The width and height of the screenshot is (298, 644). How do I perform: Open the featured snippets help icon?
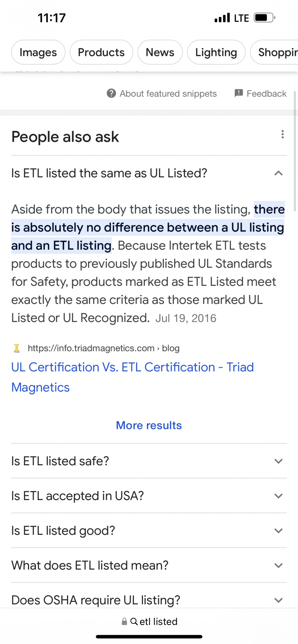tap(111, 93)
